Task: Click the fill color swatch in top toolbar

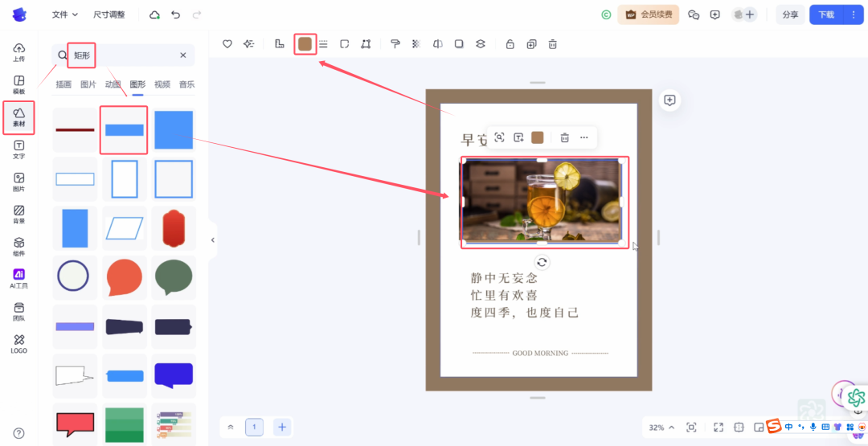Action: (305, 44)
